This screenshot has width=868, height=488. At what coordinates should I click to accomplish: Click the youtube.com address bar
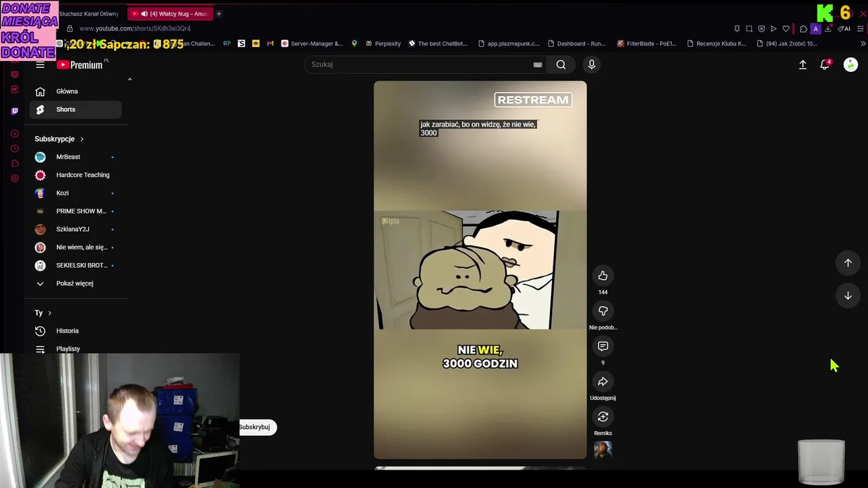[135, 28]
